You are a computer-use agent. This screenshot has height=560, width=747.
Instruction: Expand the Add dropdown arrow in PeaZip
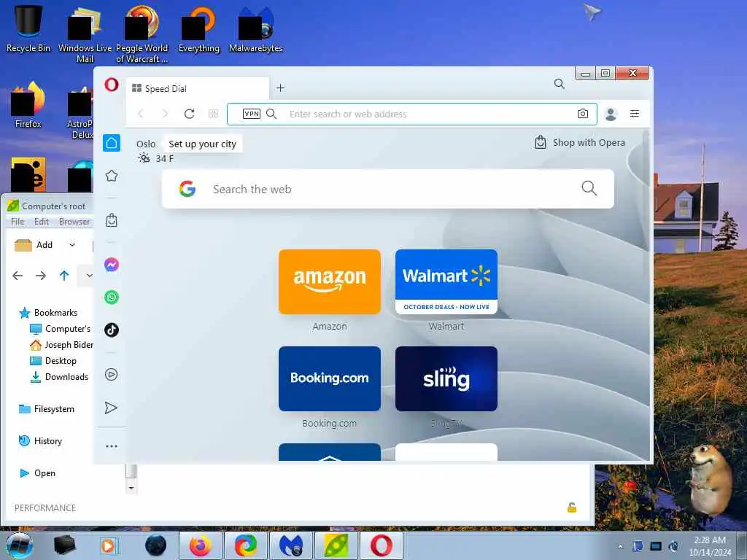coord(72,245)
